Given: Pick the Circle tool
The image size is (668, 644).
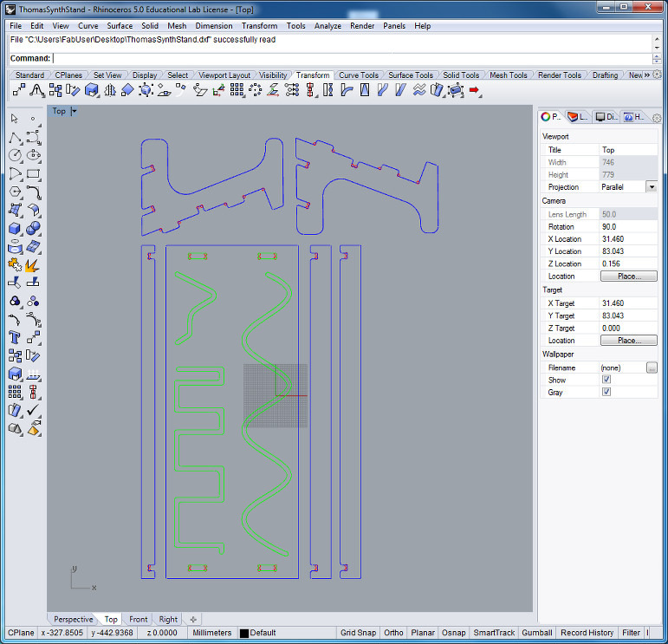Looking at the screenshot, I should (x=15, y=155).
